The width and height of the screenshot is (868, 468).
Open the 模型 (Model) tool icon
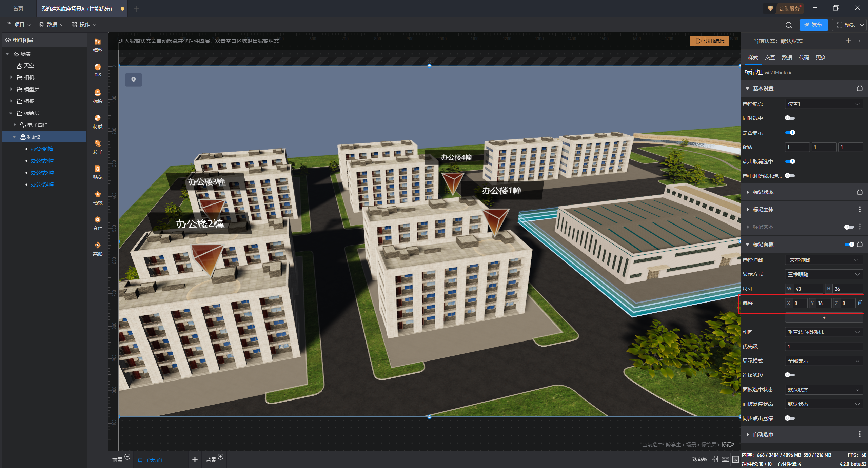tap(98, 45)
